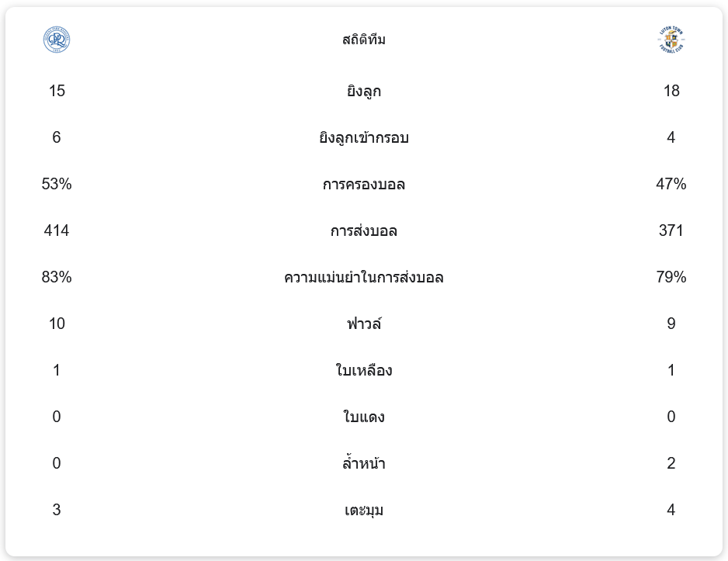
Task: Select the 414 passes value
Action: 57,231
